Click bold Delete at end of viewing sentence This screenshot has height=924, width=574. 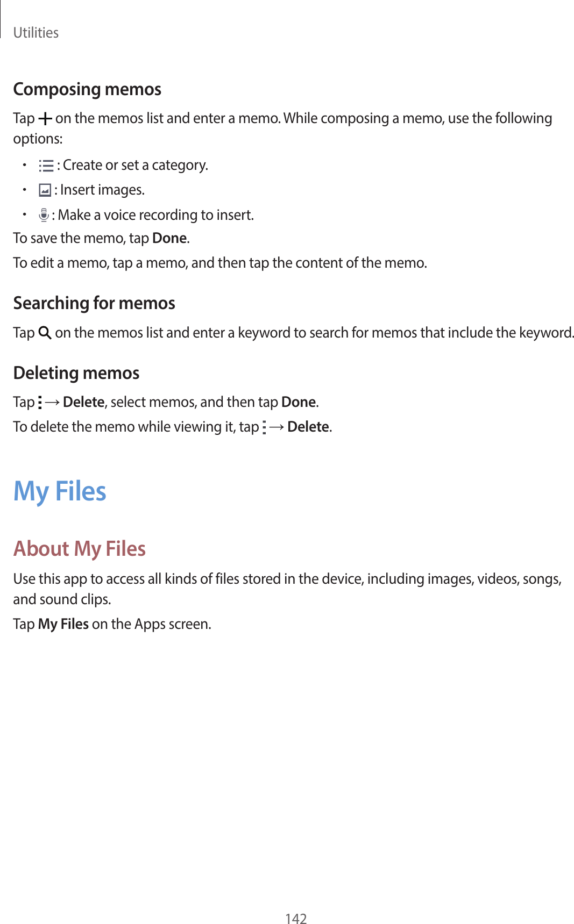click(308, 427)
